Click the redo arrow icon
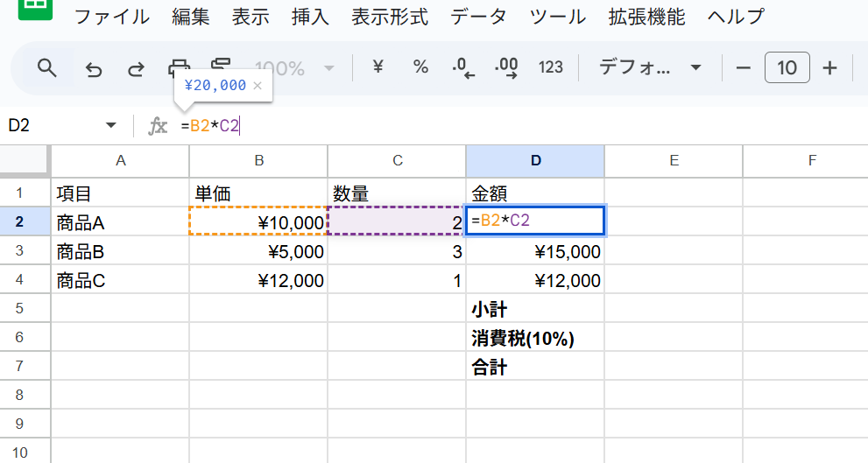868x463 pixels. point(136,68)
